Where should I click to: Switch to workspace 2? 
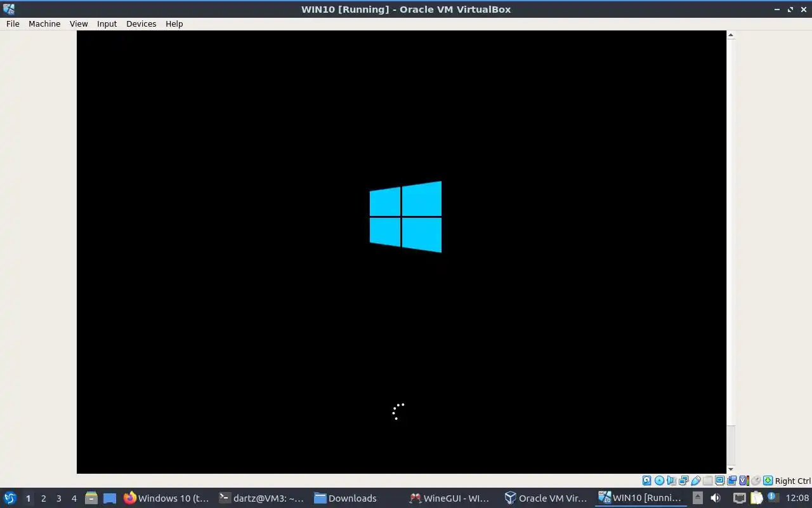click(x=43, y=498)
